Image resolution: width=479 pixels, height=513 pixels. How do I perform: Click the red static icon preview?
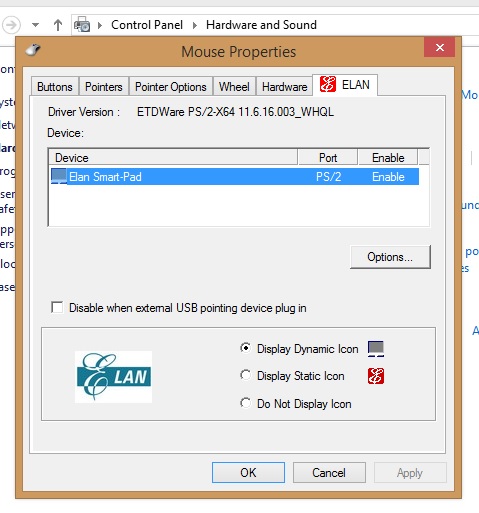(x=376, y=376)
